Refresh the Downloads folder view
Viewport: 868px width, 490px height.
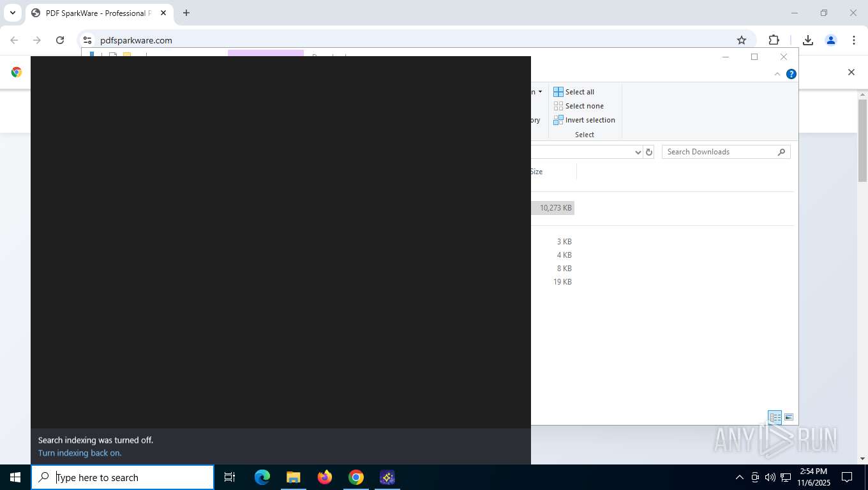[x=649, y=152]
